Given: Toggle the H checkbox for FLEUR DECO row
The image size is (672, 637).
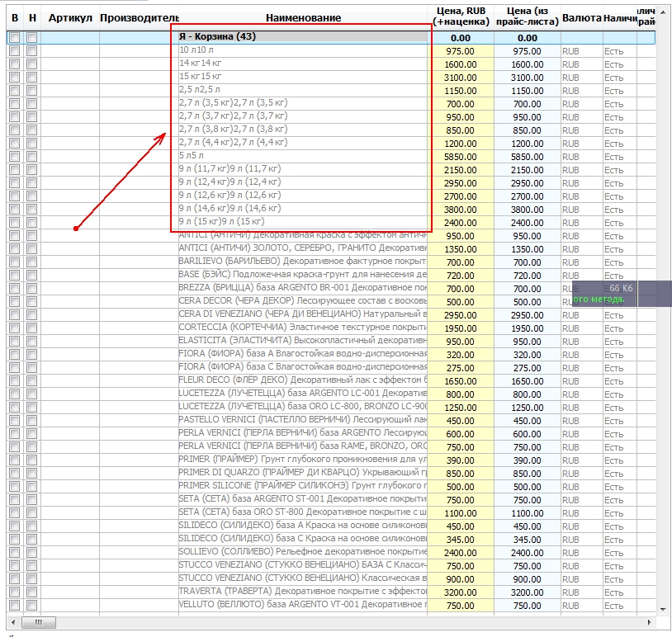Looking at the screenshot, I should click(x=31, y=381).
